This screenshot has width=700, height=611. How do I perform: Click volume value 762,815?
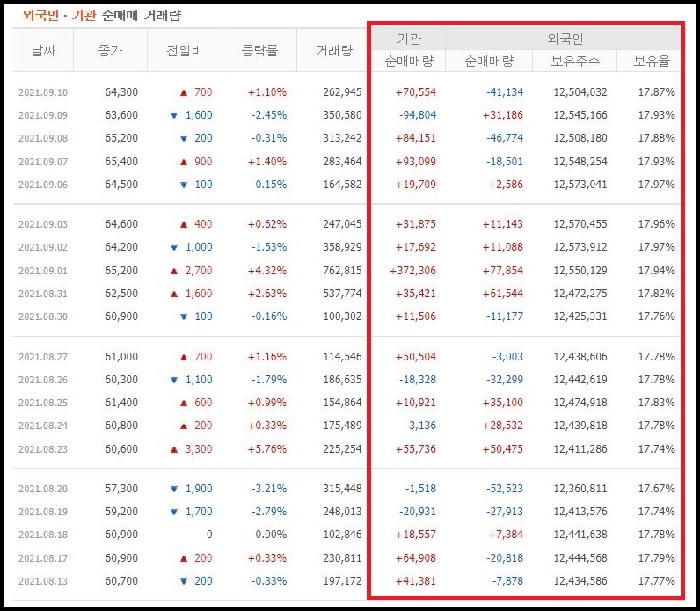pos(342,271)
